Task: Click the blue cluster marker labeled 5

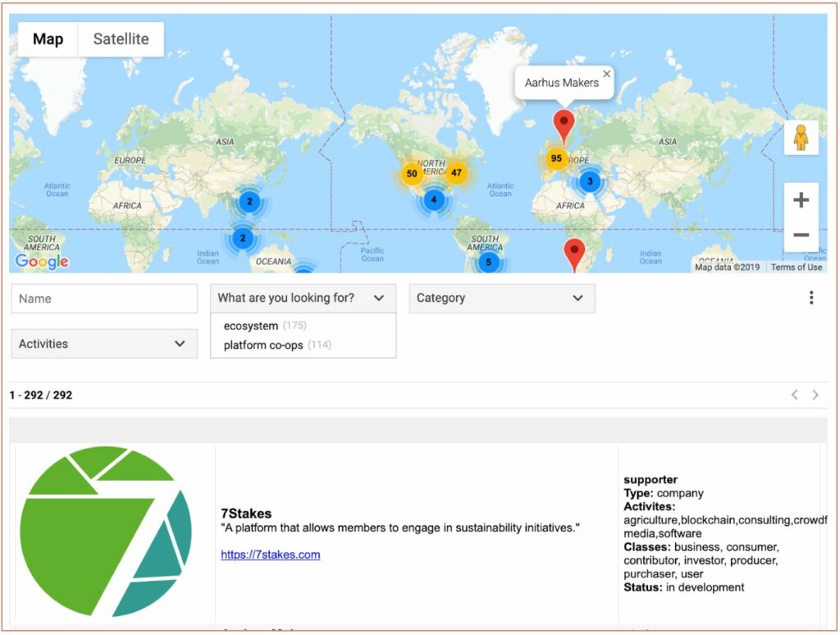Action: point(488,263)
